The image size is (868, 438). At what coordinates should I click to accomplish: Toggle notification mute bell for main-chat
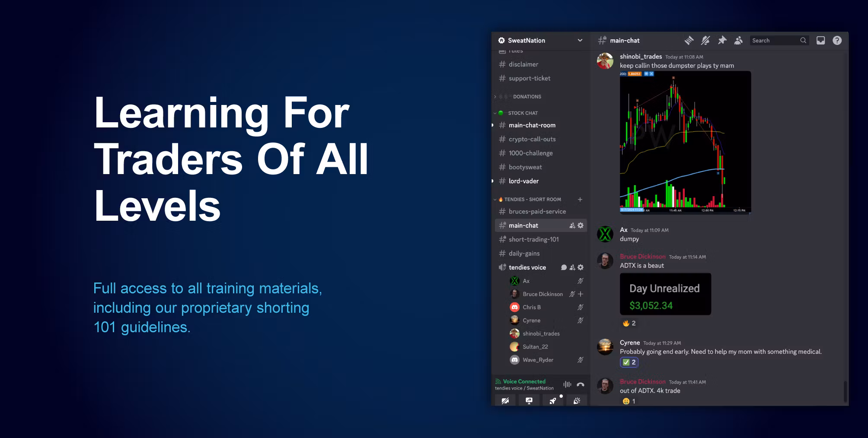705,41
